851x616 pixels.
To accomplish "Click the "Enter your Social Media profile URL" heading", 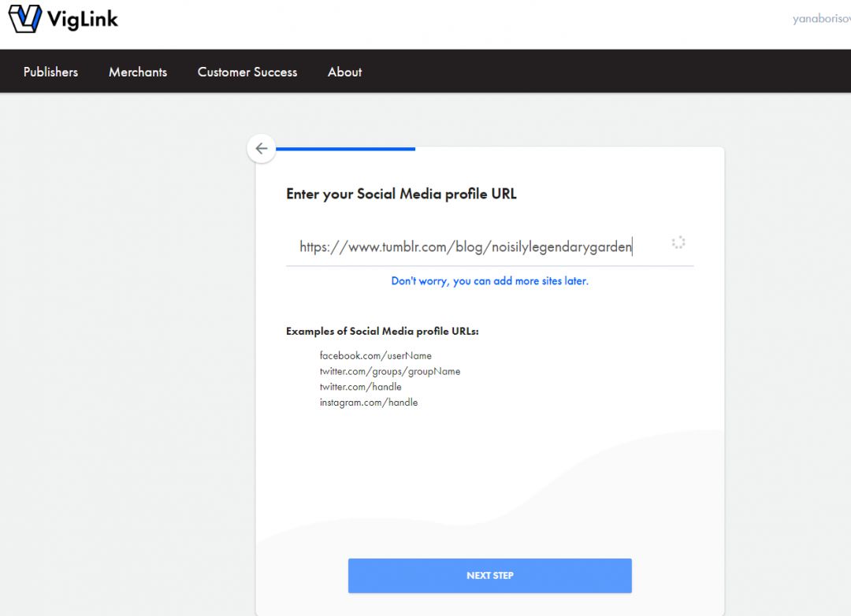I will (401, 194).
